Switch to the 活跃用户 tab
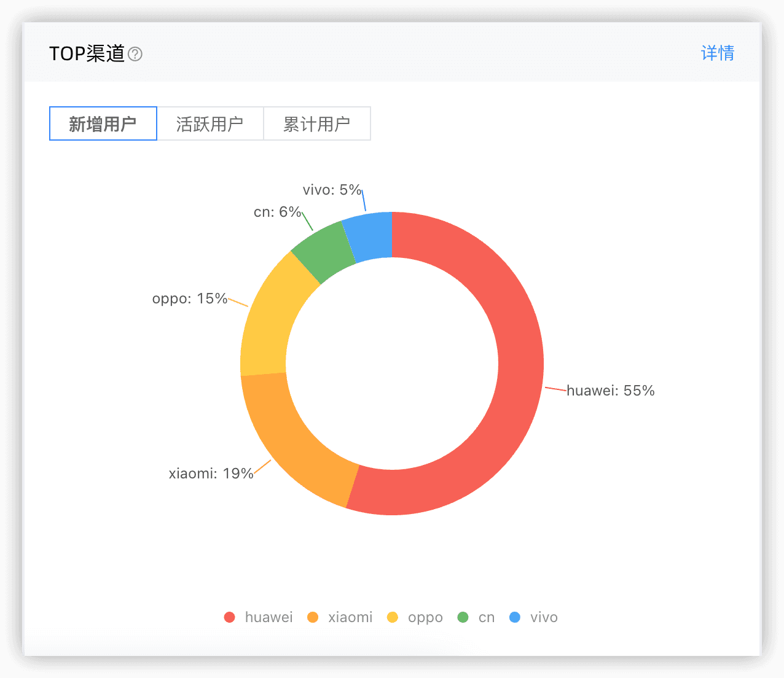This screenshot has width=784, height=678. point(210,124)
